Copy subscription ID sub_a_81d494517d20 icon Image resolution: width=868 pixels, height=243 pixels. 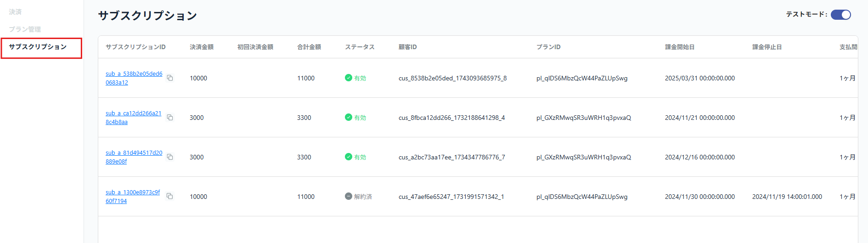click(170, 157)
